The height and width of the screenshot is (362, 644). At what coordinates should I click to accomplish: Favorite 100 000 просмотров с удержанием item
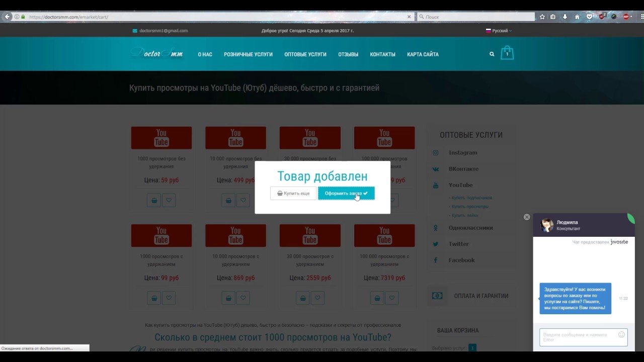point(392,298)
